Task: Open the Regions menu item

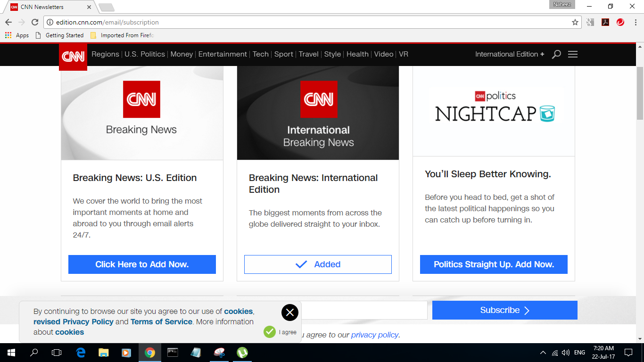Action: 105,54
